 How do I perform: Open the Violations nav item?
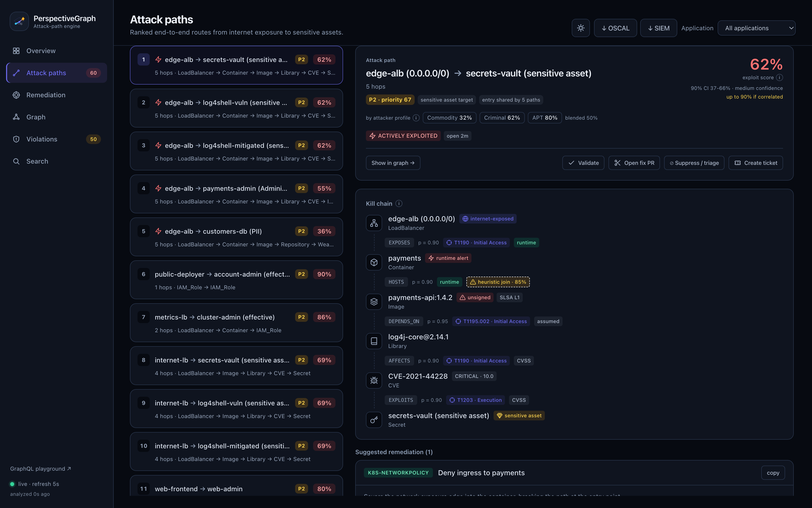(x=56, y=139)
